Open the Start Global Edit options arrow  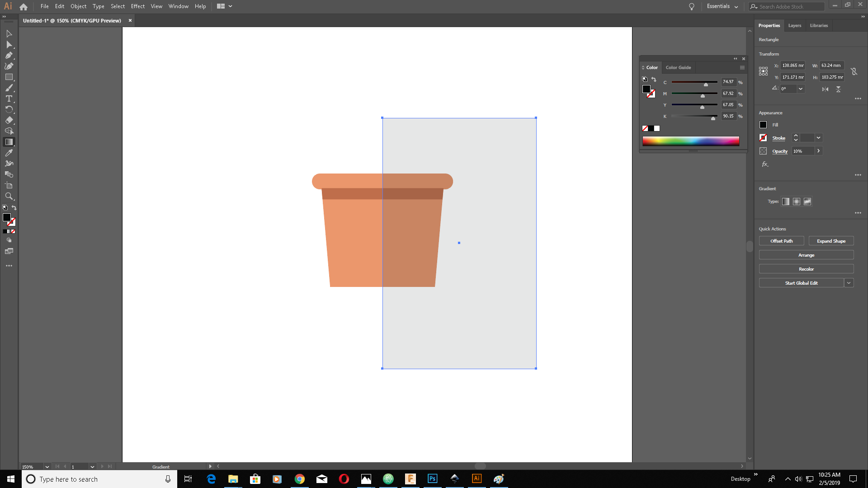coord(849,283)
